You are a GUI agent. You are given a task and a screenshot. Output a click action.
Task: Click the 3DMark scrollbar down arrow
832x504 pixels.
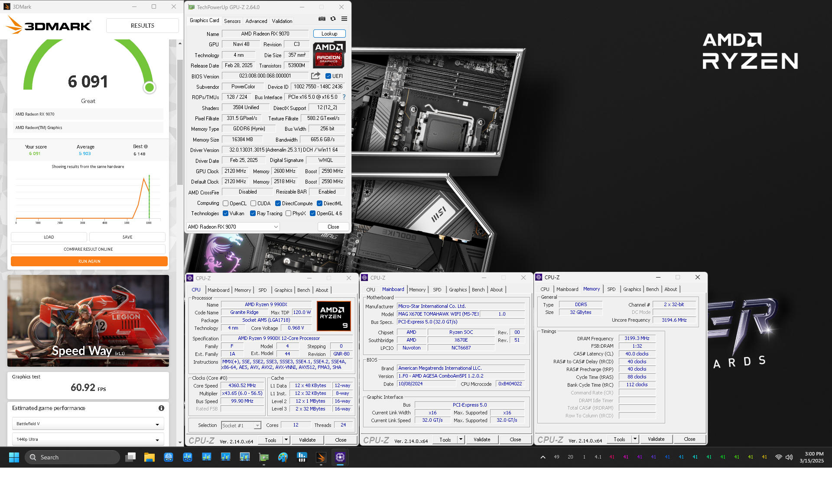pos(180,443)
